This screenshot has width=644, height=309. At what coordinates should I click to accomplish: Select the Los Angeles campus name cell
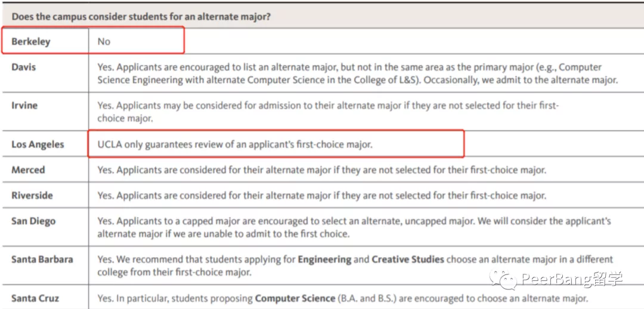(38, 144)
